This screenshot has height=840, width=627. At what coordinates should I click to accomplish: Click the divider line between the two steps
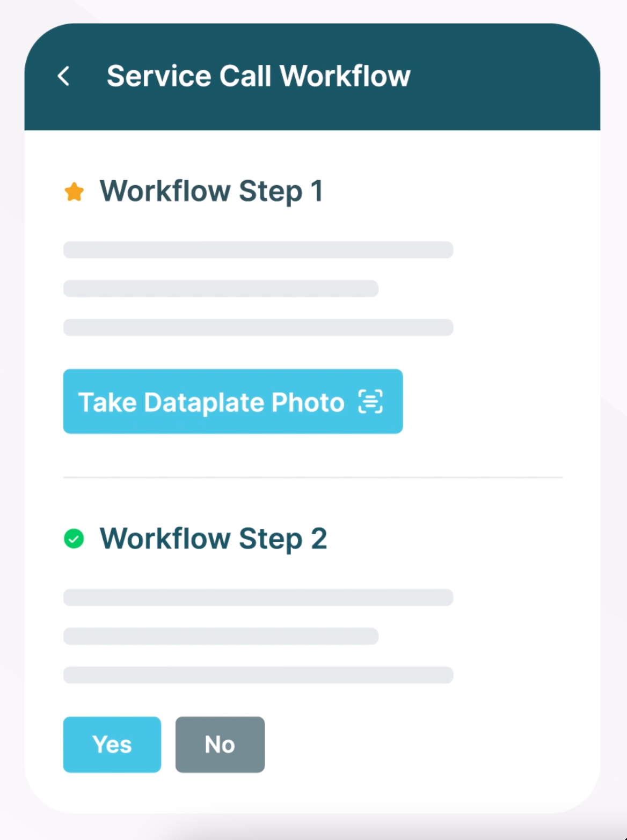tap(312, 477)
